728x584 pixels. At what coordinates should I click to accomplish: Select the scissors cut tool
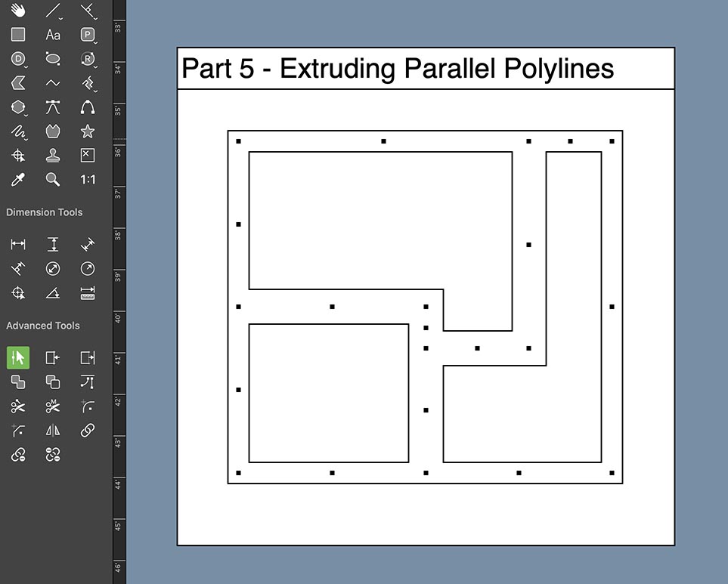(x=17, y=406)
